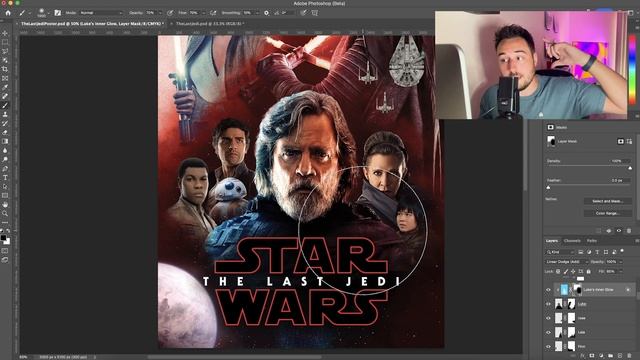
Task: Toggle visibility of the bottom visible layer
Action: coord(548,346)
